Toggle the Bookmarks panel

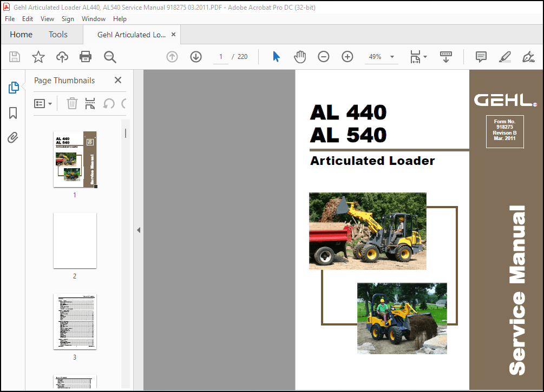tap(13, 113)
